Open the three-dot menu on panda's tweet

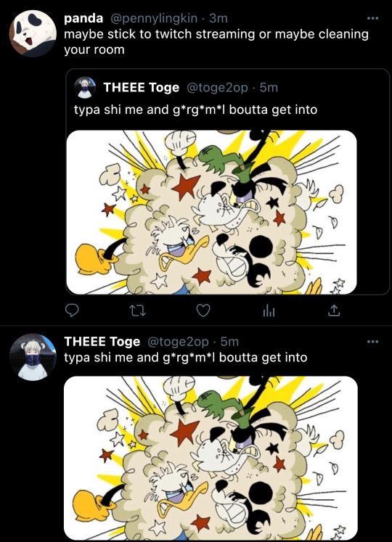(372, 18)
